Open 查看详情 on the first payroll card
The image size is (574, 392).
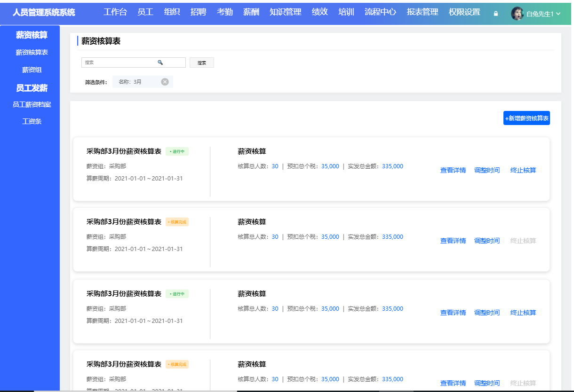(x=453, y=170)
